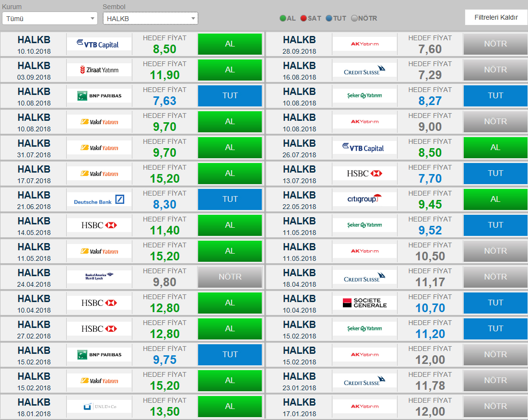Click AK Yatırım logo in 17.01.2018 row
528x420 pixels.
364,407
